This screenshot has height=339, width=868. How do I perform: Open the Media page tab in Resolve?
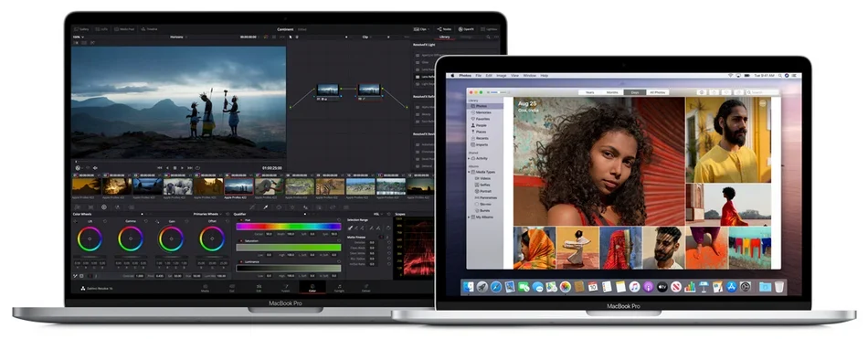205,288
